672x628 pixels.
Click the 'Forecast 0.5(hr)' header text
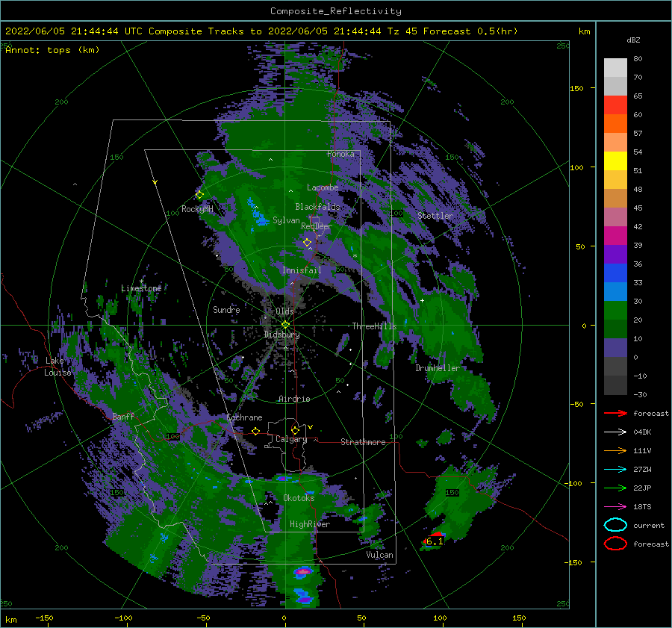coord(470,31)
